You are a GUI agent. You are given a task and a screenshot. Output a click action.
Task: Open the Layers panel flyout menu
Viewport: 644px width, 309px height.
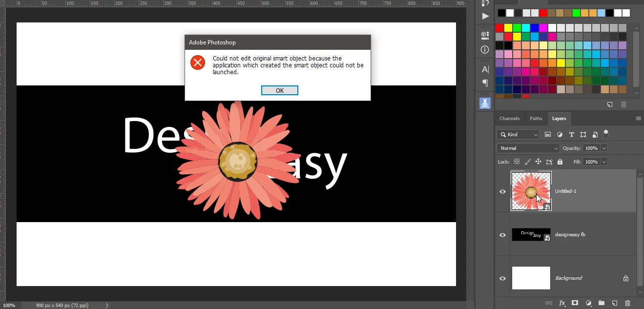[x=638, y=118]
